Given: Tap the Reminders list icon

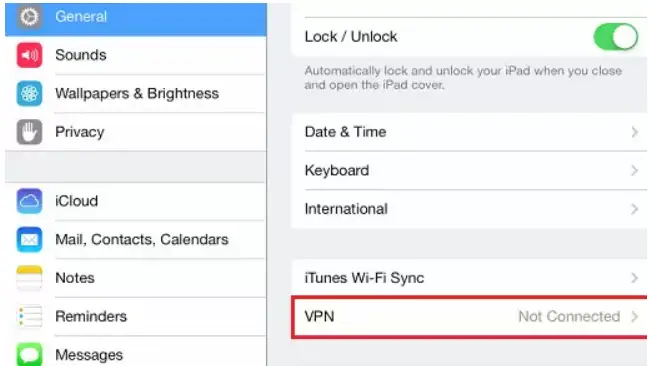Looking at the screenshot, I should pyautogui.click(x=29, y=317).
